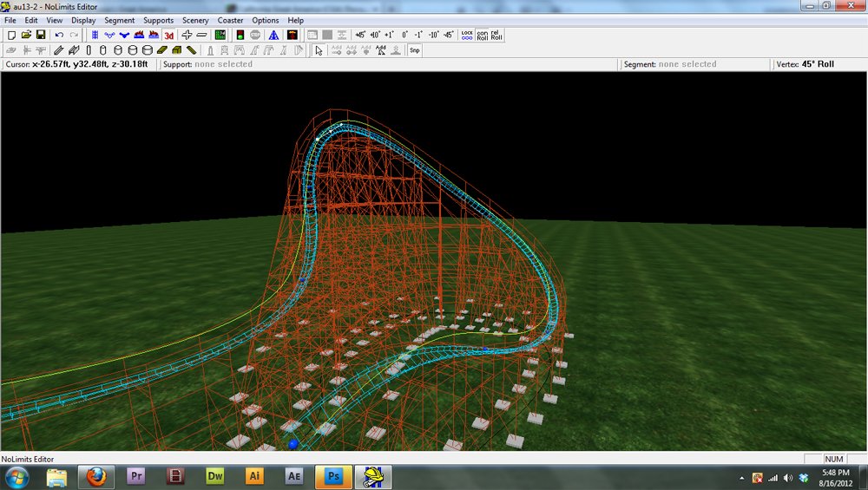Expand the Display menu

83,20
